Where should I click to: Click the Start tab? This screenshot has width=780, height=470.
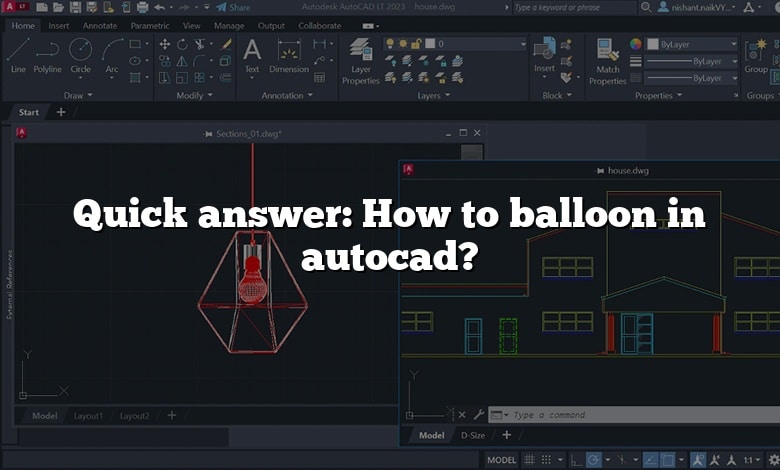click(28, 112)
